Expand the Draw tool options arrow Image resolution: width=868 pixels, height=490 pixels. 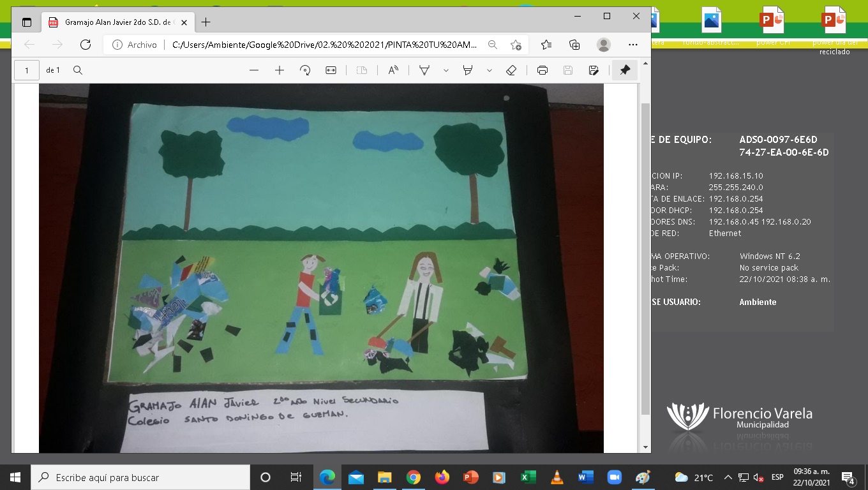click(446, 70)
